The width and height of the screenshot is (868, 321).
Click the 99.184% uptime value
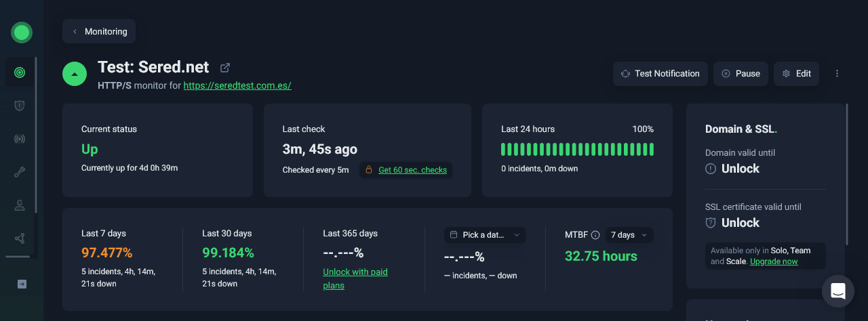coord(228,253)
